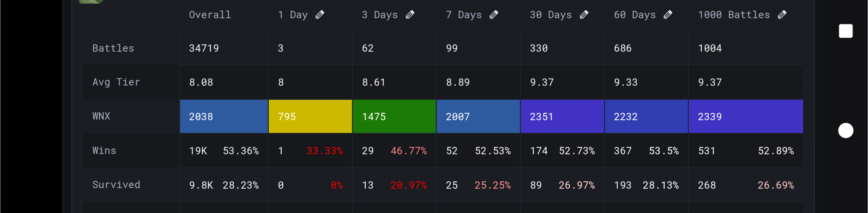Click the edit pencil next to 7 Days
868x213 pixels.
click(x=494, y=15)
